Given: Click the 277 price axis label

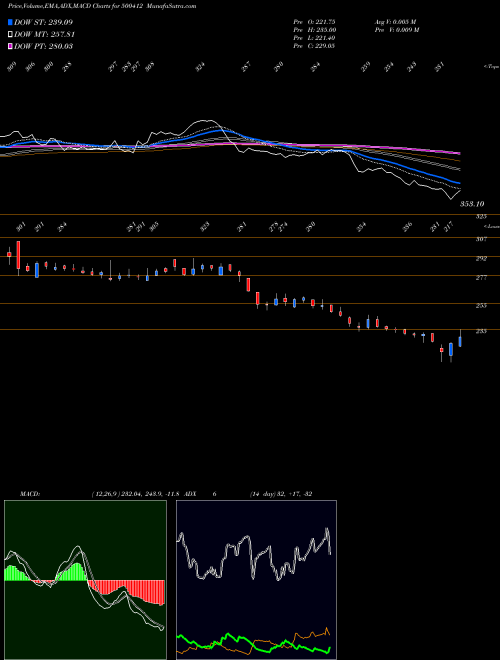Looking at the screenshot, I should click(481, 278).
